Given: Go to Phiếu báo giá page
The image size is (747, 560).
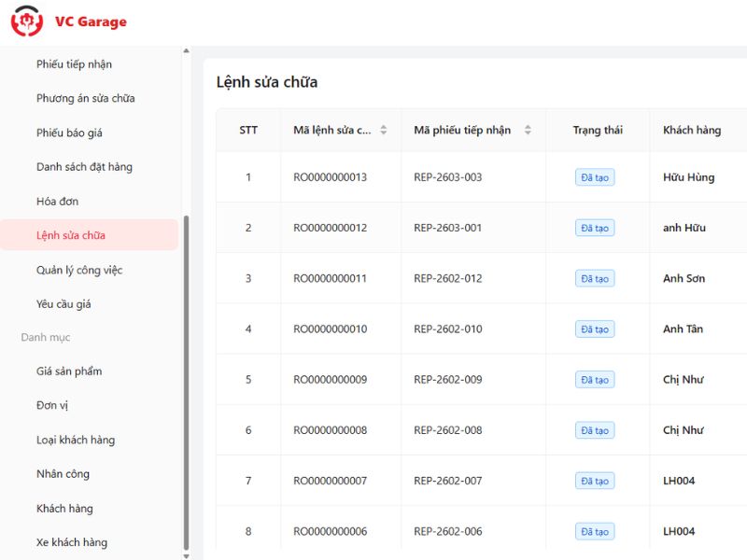Looking at the screenshot, I should click(69, 133).
